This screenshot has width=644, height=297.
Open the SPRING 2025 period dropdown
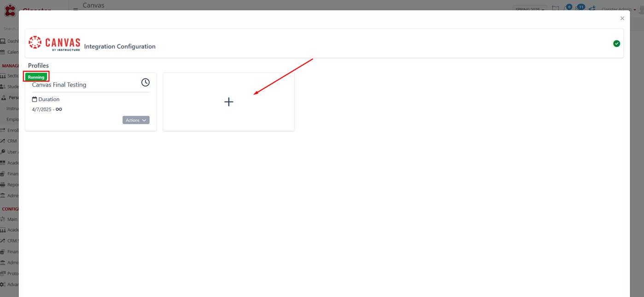click(x=530, y=9)
